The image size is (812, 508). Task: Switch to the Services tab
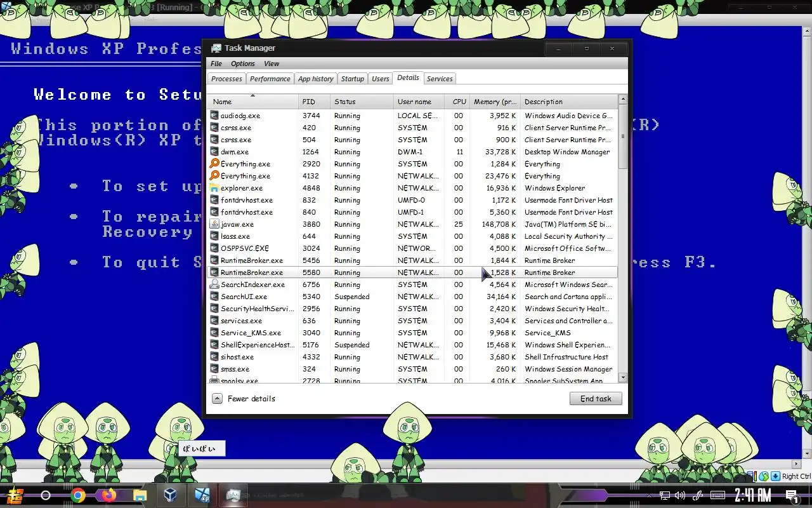click(x=440, y=79)
